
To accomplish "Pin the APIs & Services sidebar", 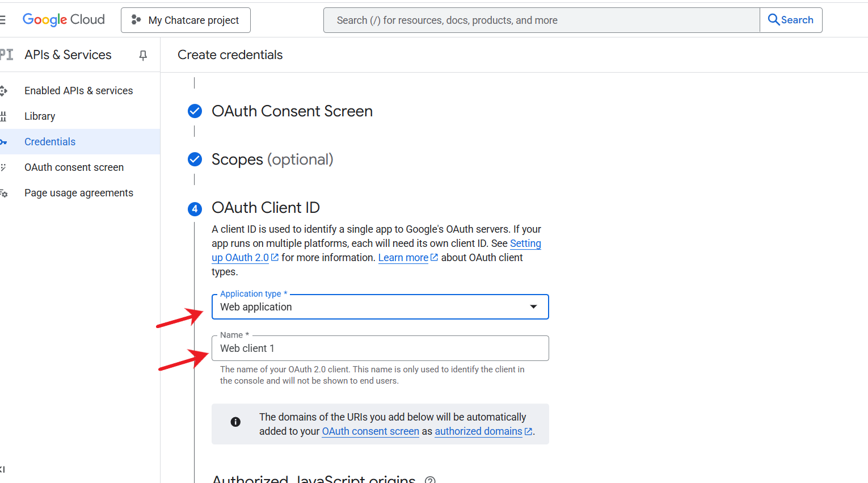I will [143, 55].
